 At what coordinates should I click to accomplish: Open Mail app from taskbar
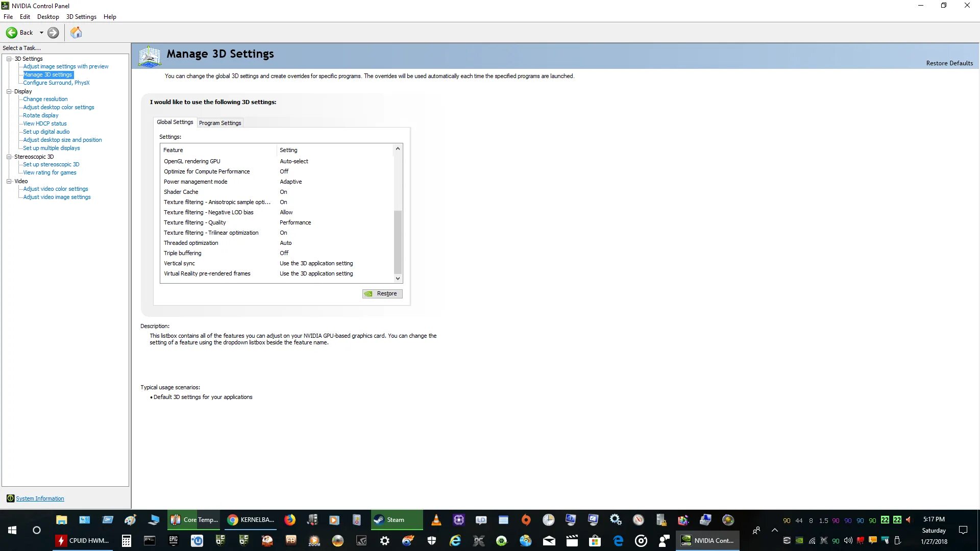[x=549, y=541]
